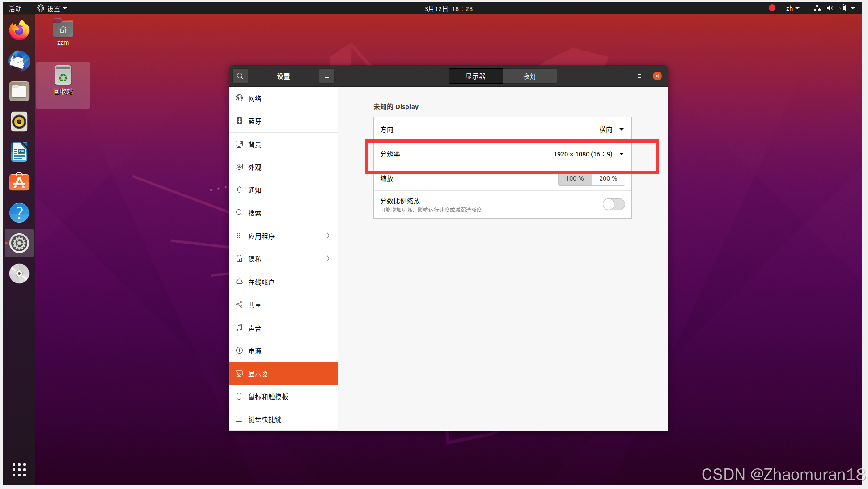Toggle fractional scaling switch (分数比例缩放)
This screenshot has height=489, width=868.
tap(614, 204)
